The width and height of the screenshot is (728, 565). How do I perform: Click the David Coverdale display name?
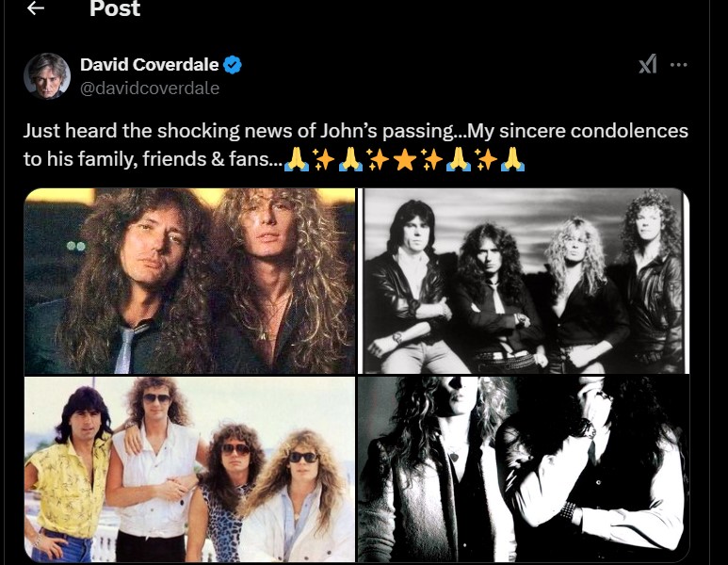[149, 65]
